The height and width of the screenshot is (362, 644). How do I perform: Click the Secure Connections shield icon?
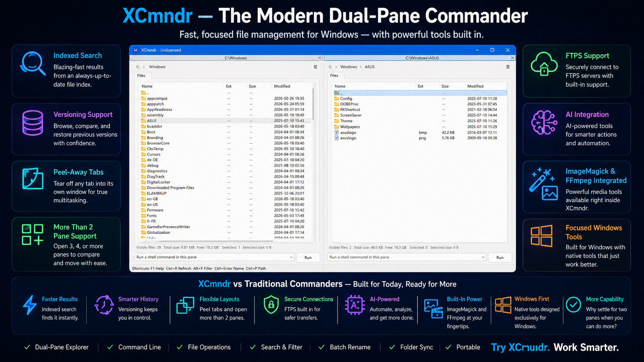click(271, 305)
